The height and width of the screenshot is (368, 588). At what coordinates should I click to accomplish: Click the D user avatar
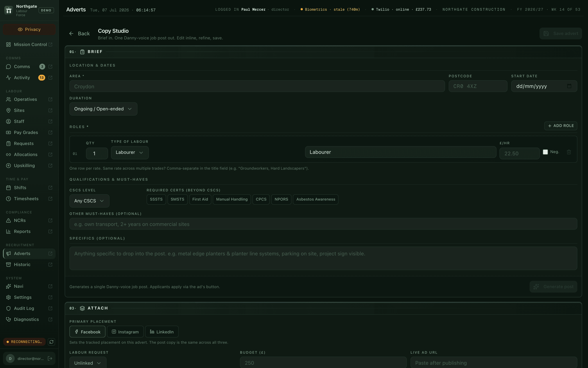10,358
